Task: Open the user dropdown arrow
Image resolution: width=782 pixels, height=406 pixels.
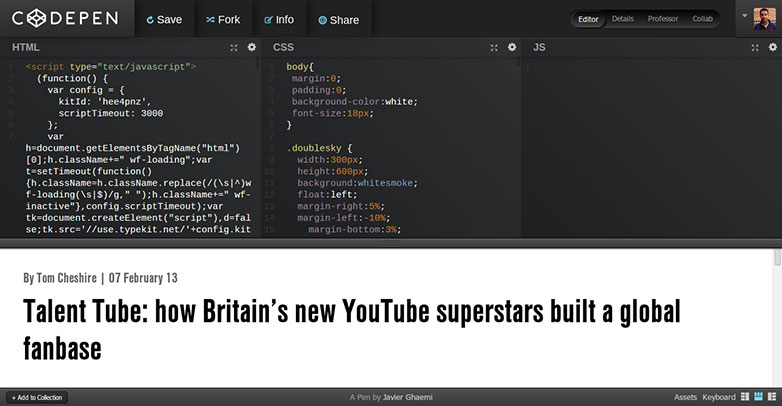Action: tap(745, 16)
